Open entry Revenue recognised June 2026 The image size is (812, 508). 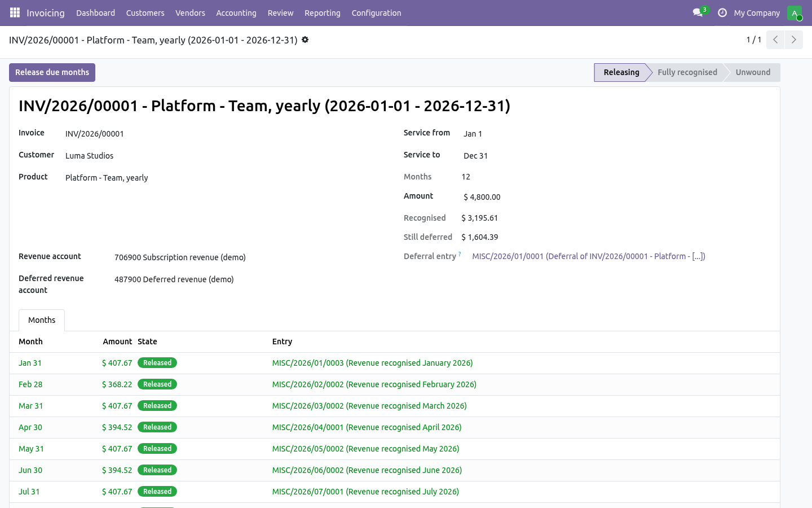tap(367, 470)
